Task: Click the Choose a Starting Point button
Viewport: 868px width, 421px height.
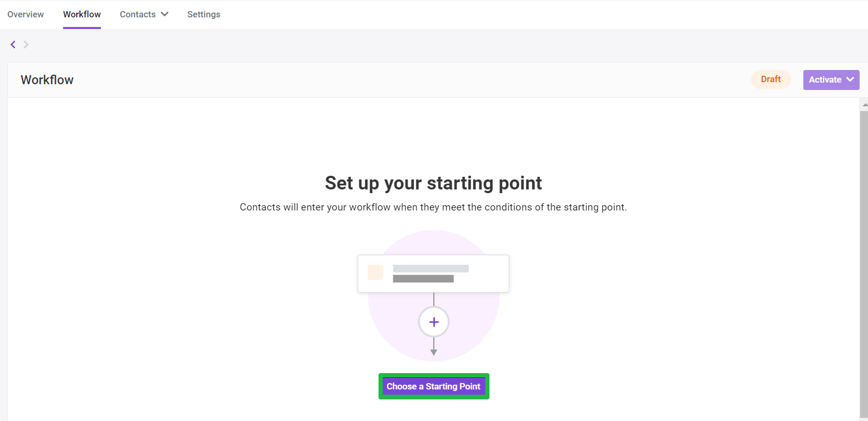Action: click(x=434, y=386)
